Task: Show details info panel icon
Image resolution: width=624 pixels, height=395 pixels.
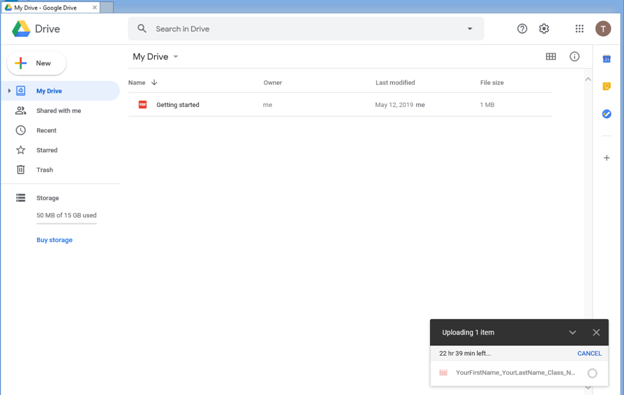Action: (574, 56)
